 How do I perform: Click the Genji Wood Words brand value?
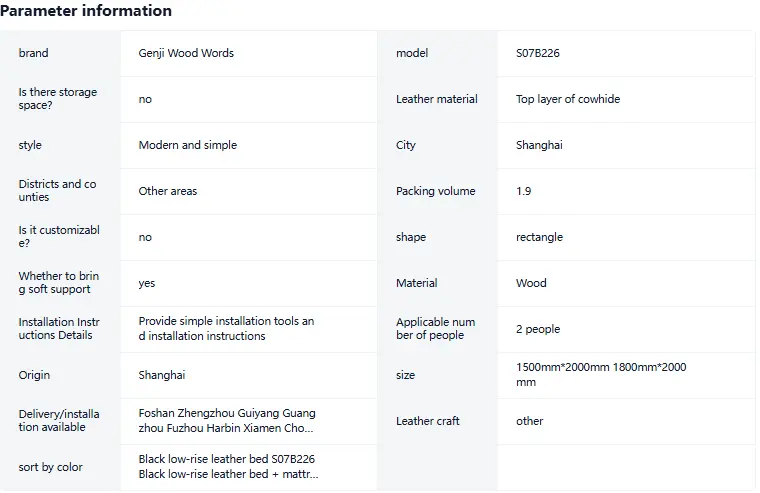[x=186, y=53]
